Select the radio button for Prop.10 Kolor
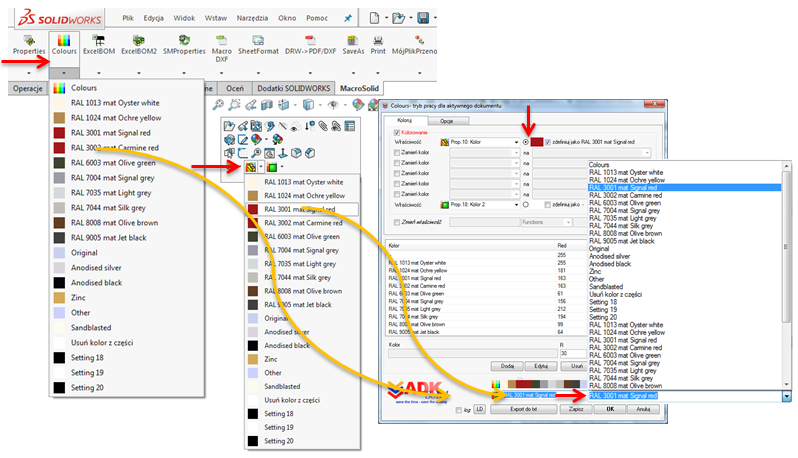798x458 pixels. pos(526,142)
